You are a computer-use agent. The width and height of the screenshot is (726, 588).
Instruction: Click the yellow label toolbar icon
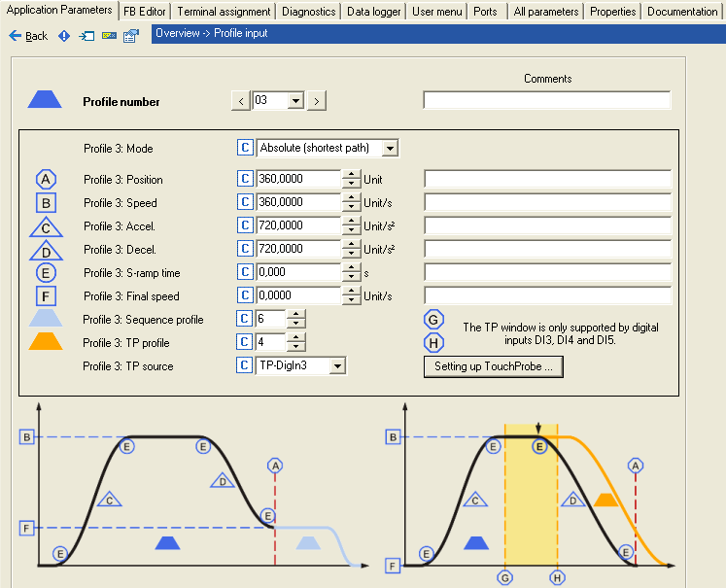pyautogui.click(x=109, y=36)
